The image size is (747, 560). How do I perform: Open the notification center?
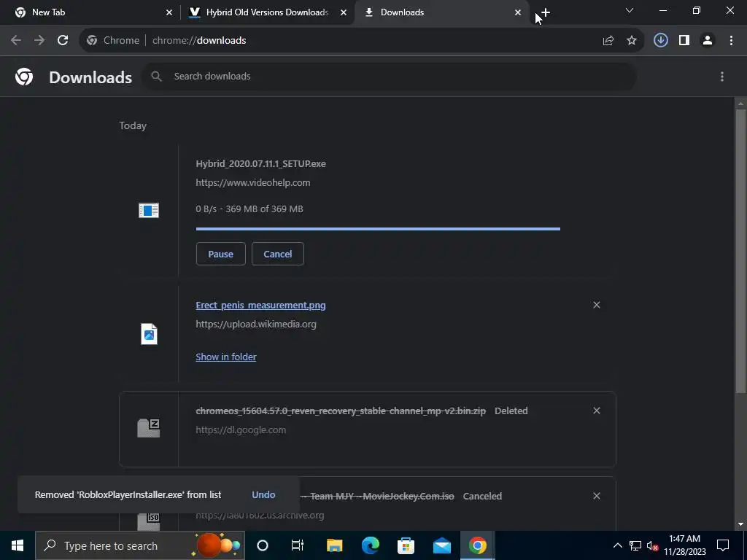point(723,545)
